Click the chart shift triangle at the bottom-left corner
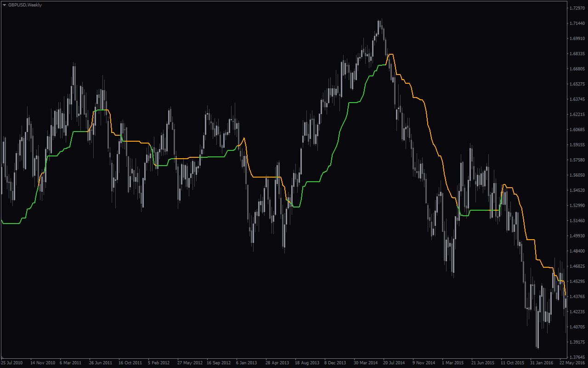The image size is (588, 368). point(2,357)
